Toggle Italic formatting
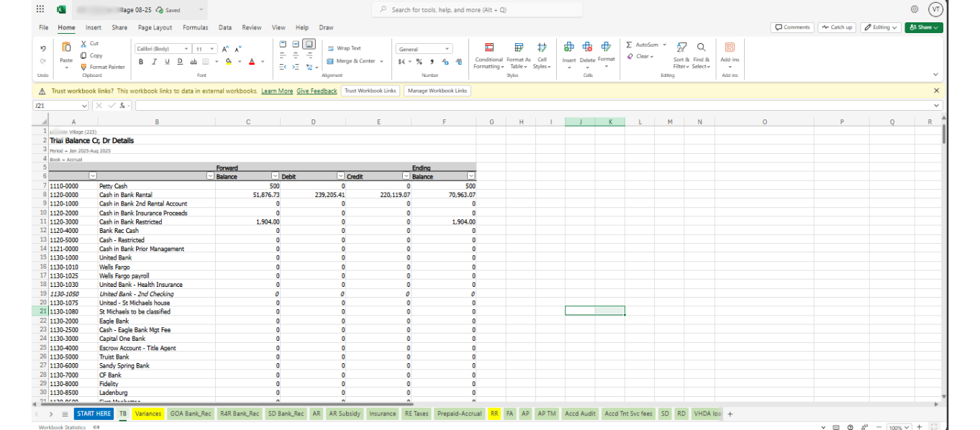980x430 pixels. pos(154,62)
